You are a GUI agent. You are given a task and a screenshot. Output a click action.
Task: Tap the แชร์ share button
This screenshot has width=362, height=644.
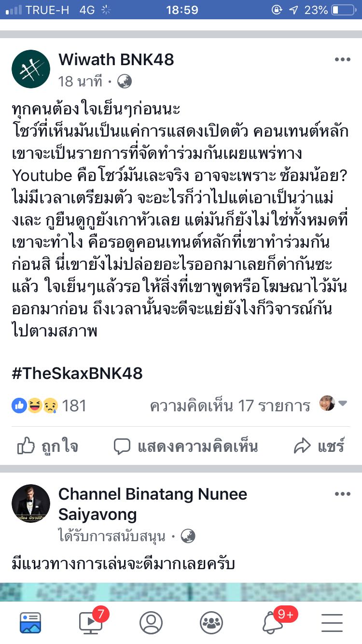point(319,446)
